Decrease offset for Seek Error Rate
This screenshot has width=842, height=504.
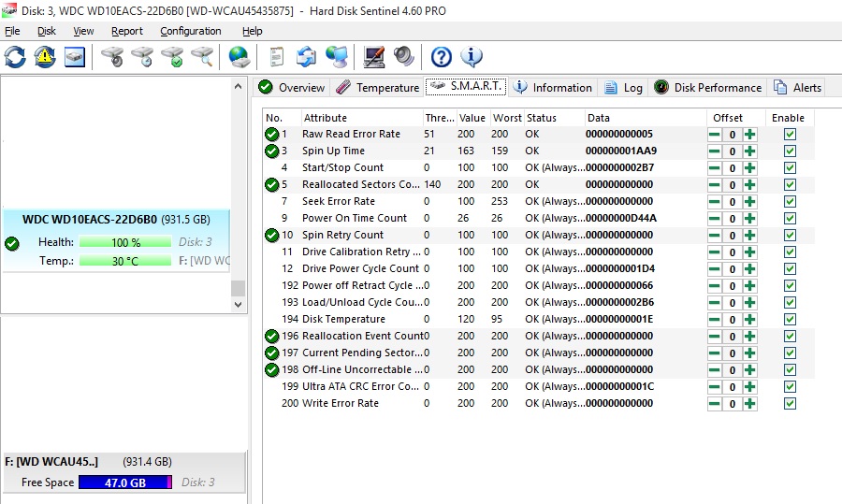pos(714,201)
